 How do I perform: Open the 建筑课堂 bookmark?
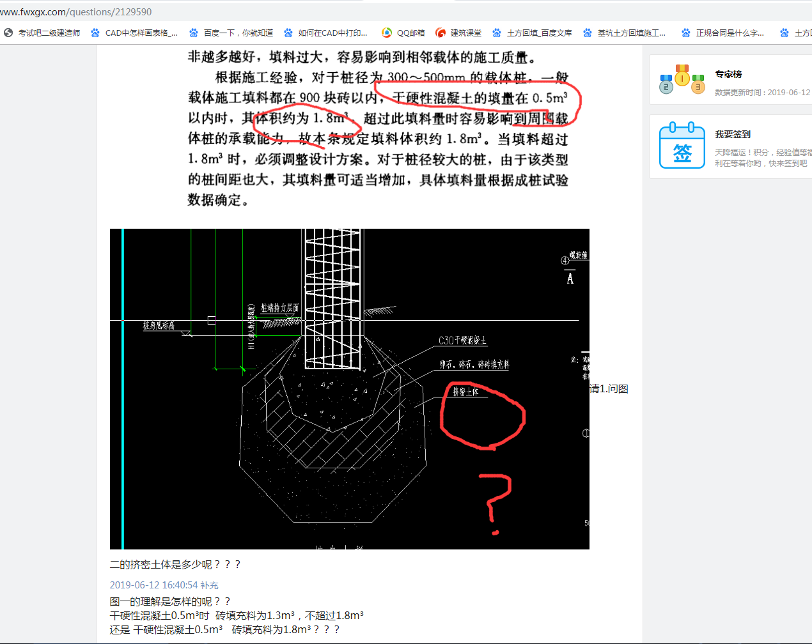pyautogui.click(x=458, y=33)
